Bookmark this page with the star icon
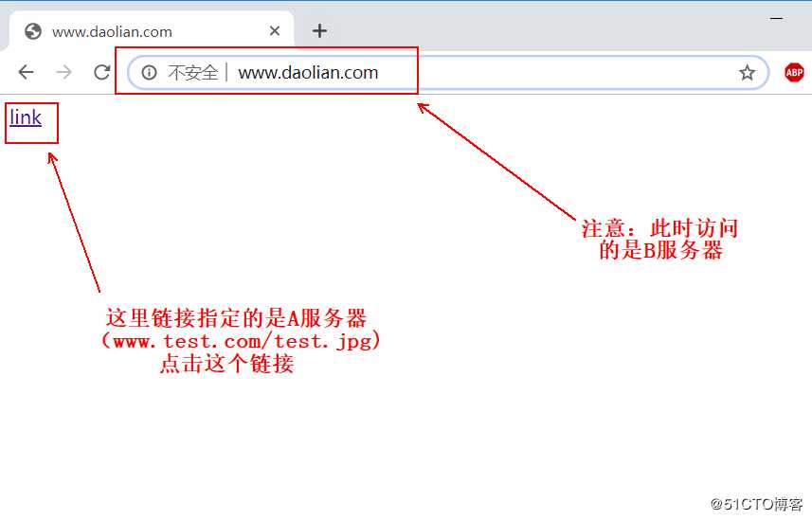812x520 pixels. (x=747, y=73)
